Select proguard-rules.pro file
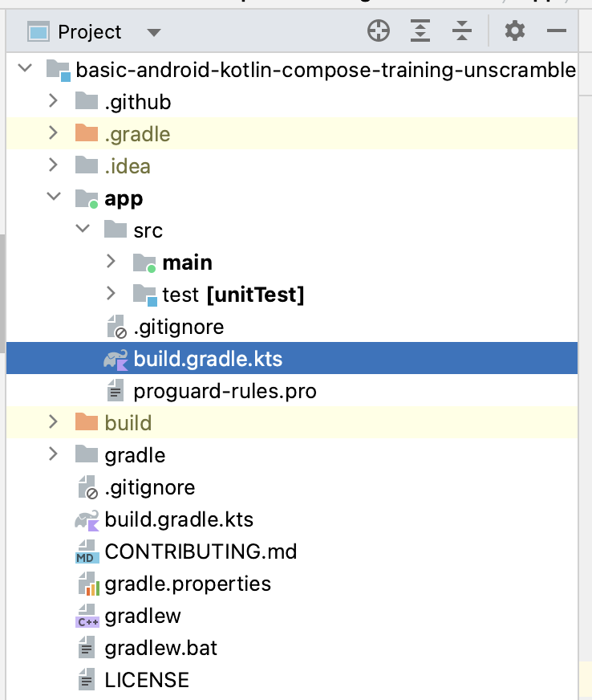The width and height of the screenshot is (592, 700). pyautogui.click(x=225, y=392)
